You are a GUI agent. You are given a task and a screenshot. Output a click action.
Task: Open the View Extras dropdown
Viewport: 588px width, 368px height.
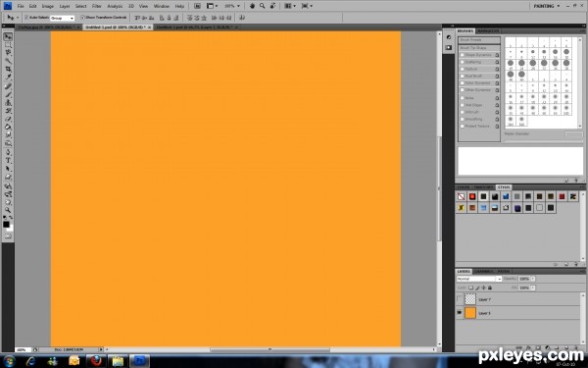coord(213,6)
